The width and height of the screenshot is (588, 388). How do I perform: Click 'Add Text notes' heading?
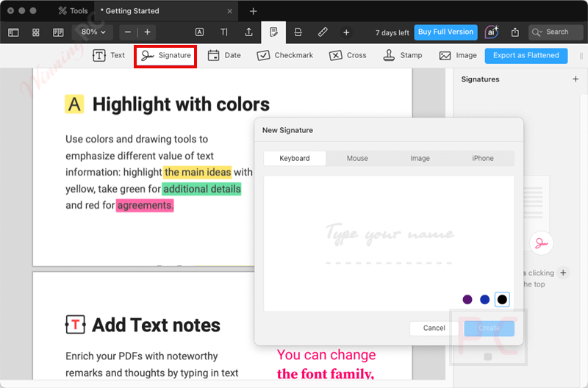pos(156,325)
